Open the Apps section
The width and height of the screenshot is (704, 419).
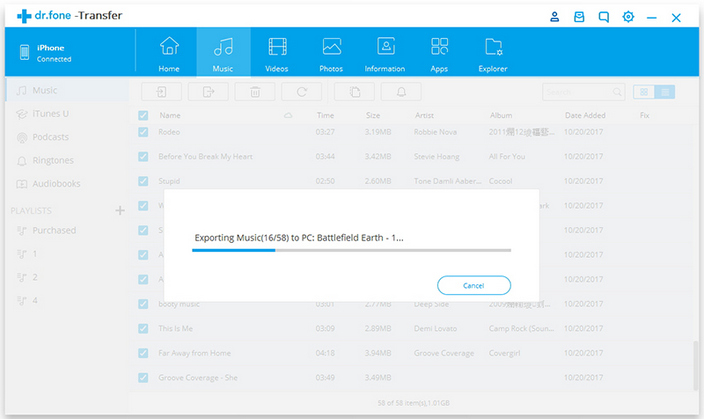coord(439,52)
